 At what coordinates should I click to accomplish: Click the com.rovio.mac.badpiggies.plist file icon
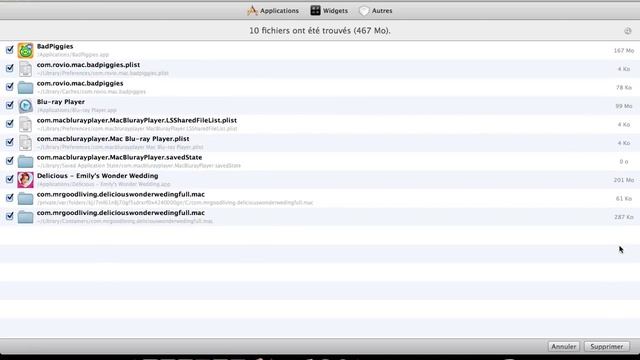point(25,69)
